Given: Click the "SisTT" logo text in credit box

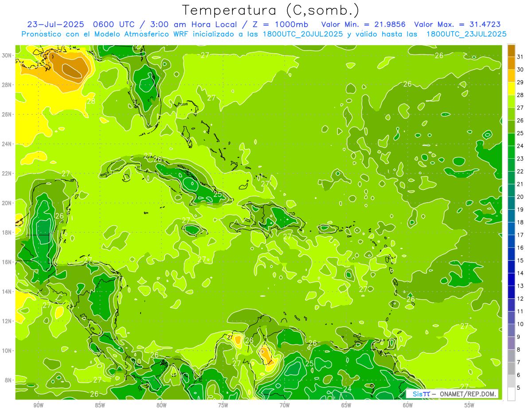Looking at the screenshot, I should [x=421, y=394].
